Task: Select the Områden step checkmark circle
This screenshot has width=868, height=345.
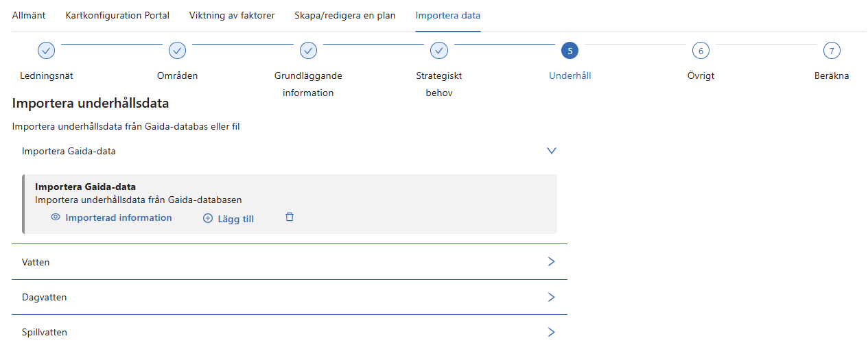Action: (x=177, y=51)
